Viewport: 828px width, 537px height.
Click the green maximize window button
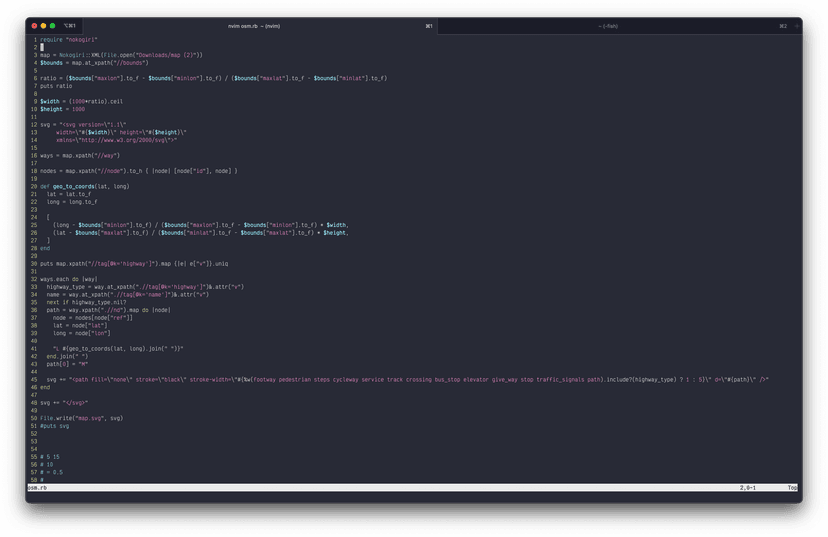point(53,26)
